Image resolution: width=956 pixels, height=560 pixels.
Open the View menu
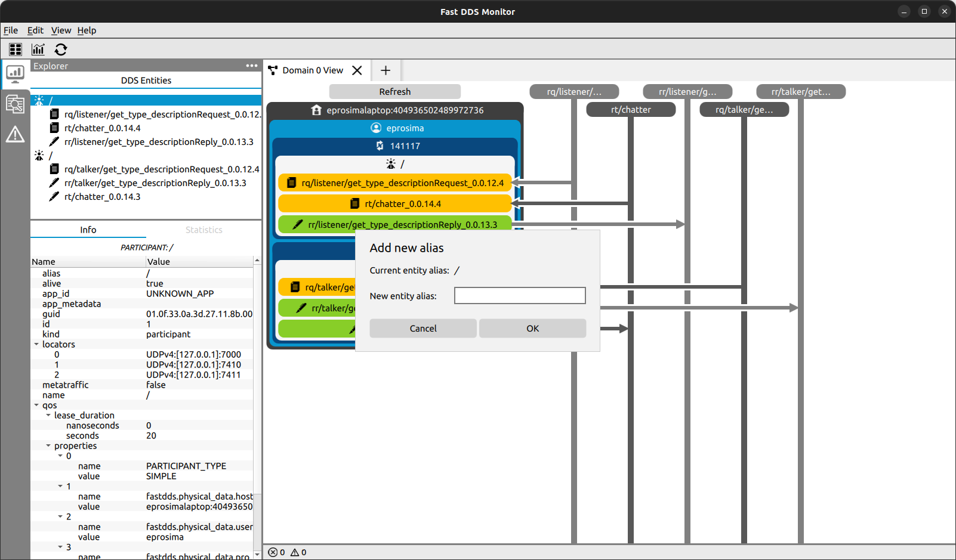[61, 30]
